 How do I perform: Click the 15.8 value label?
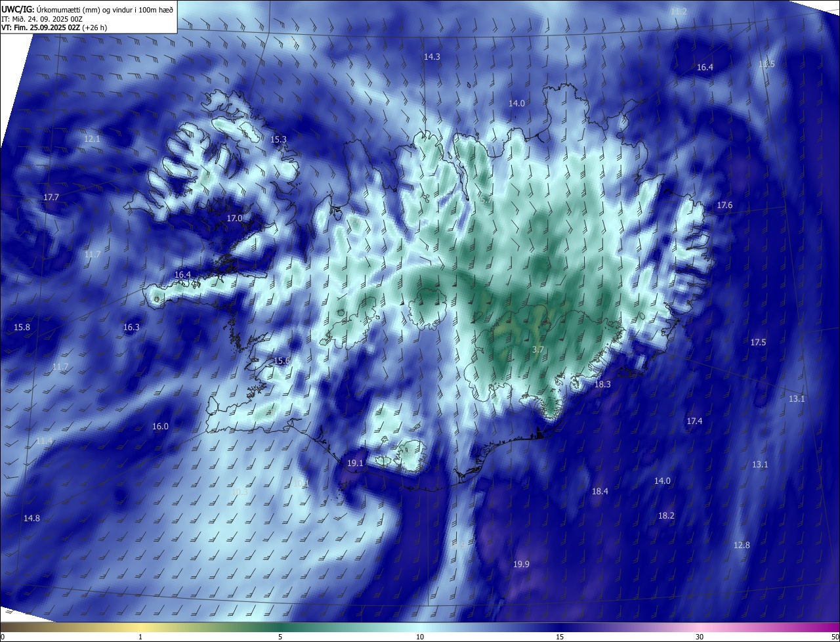coord(22,328)
